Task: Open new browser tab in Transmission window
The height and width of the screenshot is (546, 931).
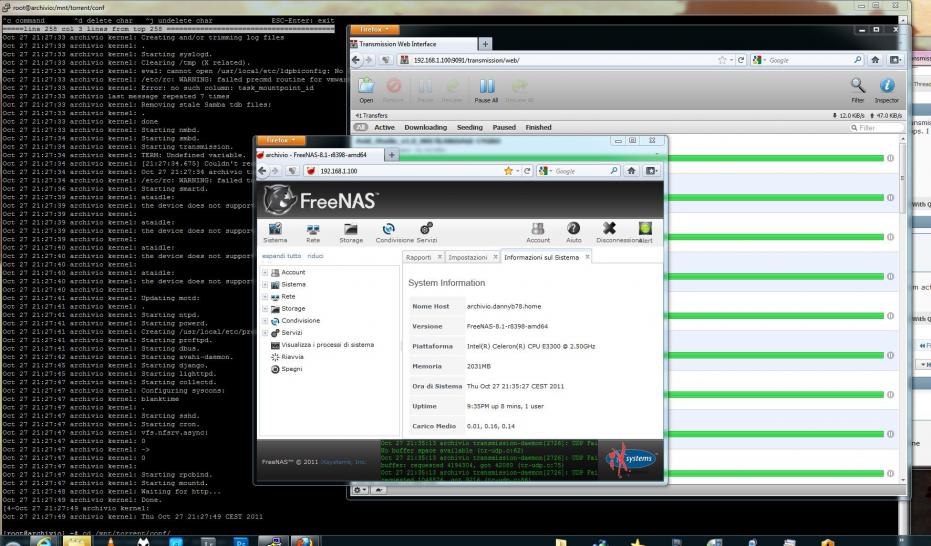Action: point(485,44)
